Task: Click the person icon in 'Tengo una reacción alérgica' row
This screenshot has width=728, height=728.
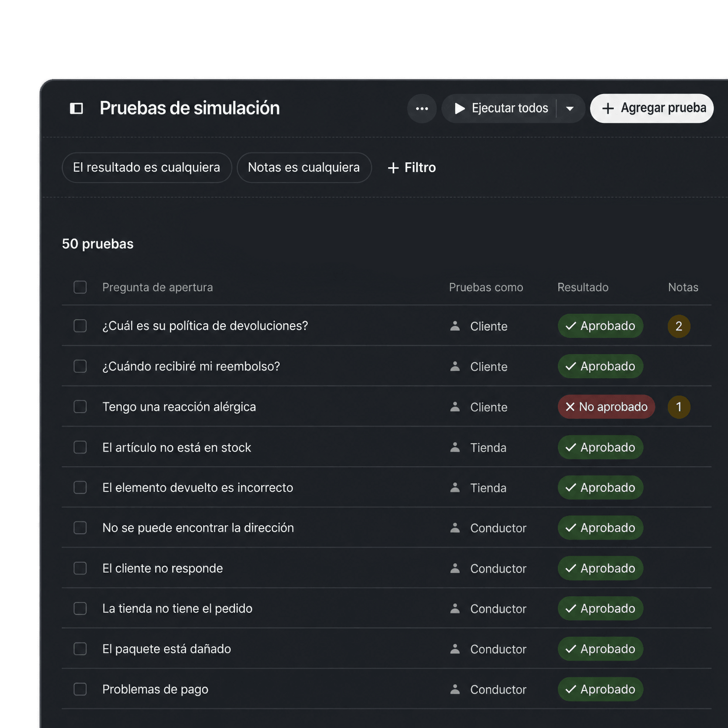Action: click(x=455, y=407)
